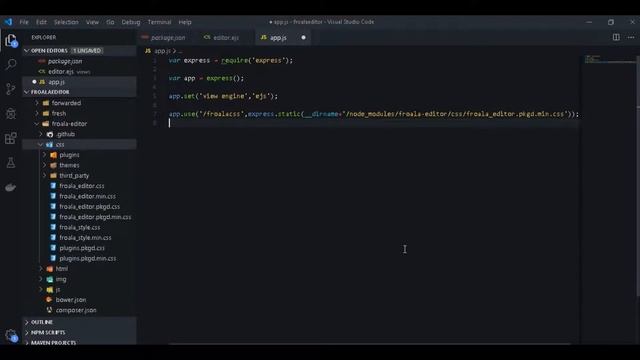Collapse the Open Editors section
The width and height of the screenshot is (640, 360).
pos(27,51)
